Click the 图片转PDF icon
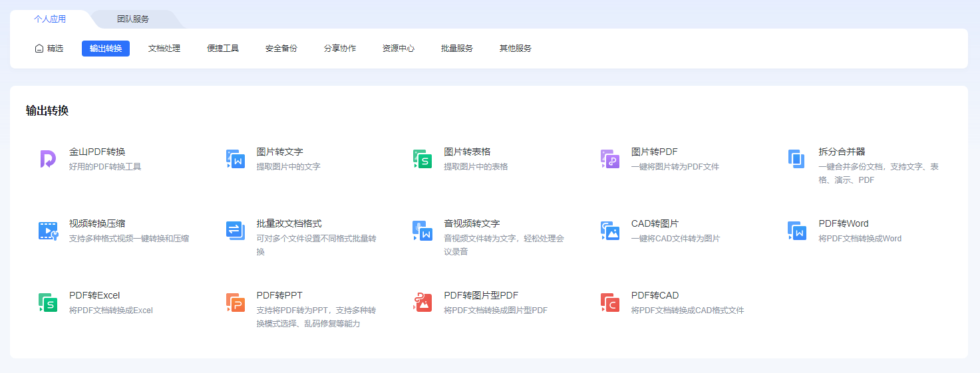The image size is (980, 373). click(610, 159)
